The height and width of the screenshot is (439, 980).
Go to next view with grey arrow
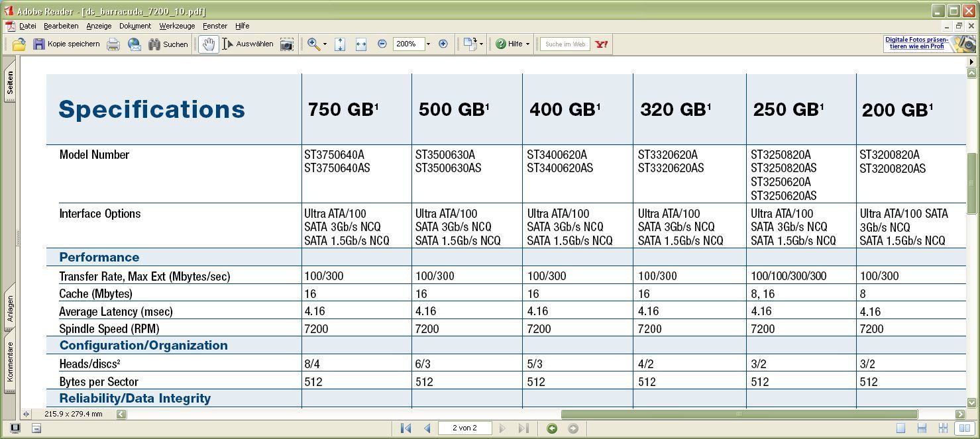click(x=573, y=428)
